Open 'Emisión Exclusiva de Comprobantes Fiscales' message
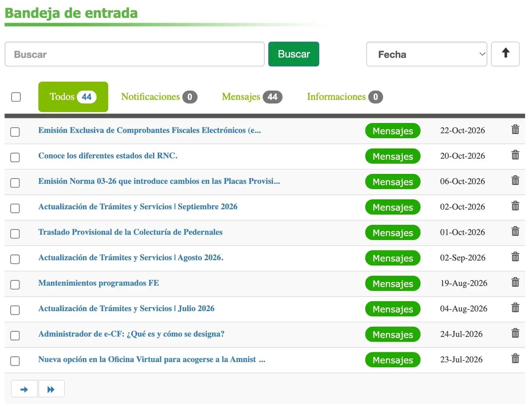The image size is (532, 406). click(150, 130)
